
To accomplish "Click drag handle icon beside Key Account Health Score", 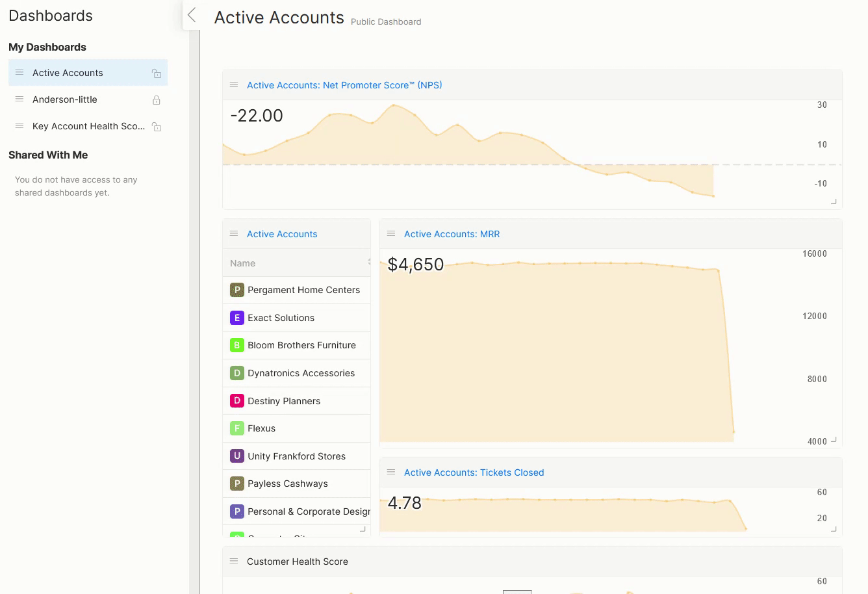I will 19,125.
